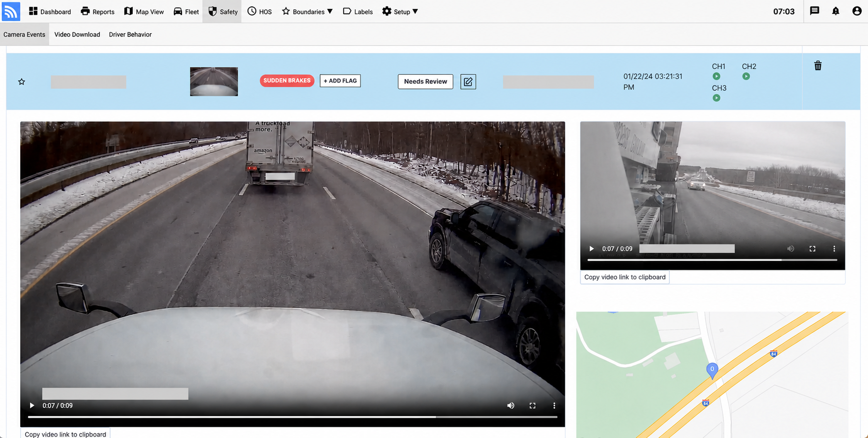Play CH1 camera channel
Screen dimensions: 868x438
pyautogui.click(x=717, y=76)
